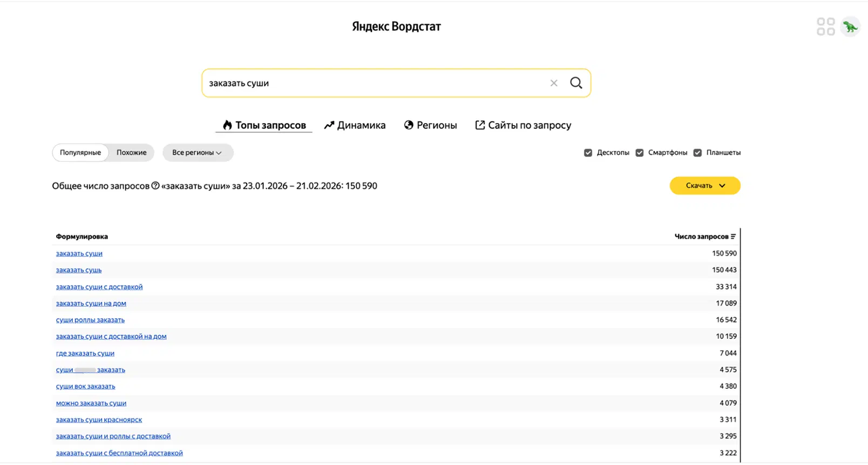This screenshot has height=465, width=868.
Task: Uncheck the Смартфоны checkbox
Action: coord(639,153)
